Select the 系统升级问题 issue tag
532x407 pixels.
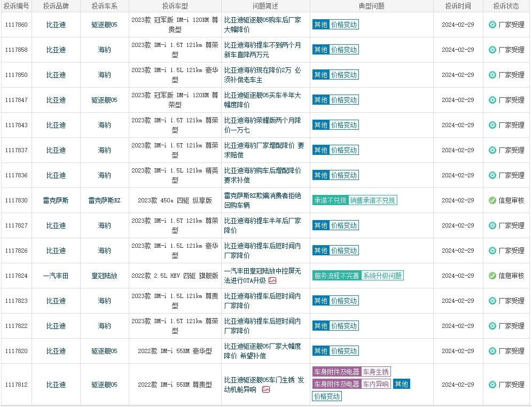(x=382, y=276)
